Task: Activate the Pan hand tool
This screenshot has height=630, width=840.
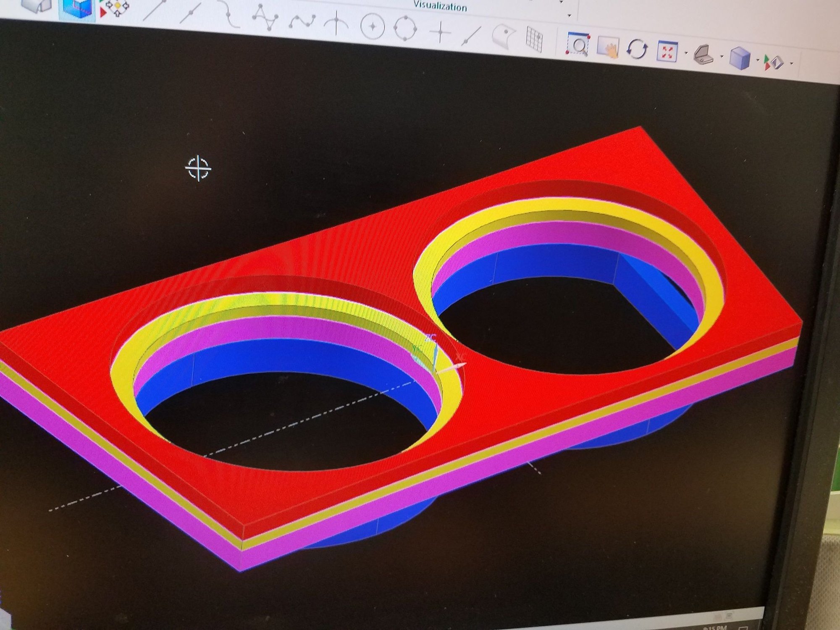Action: 608,47
